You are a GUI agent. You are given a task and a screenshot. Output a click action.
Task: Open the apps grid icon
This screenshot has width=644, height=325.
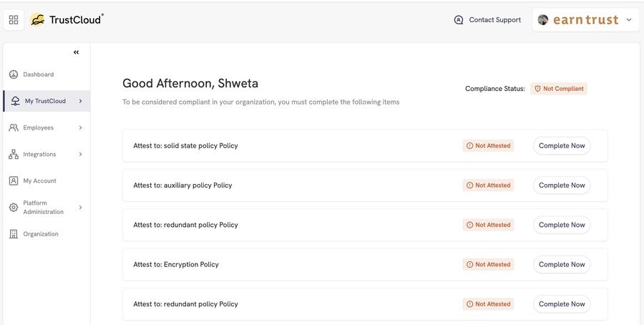[x=14, y=20]
